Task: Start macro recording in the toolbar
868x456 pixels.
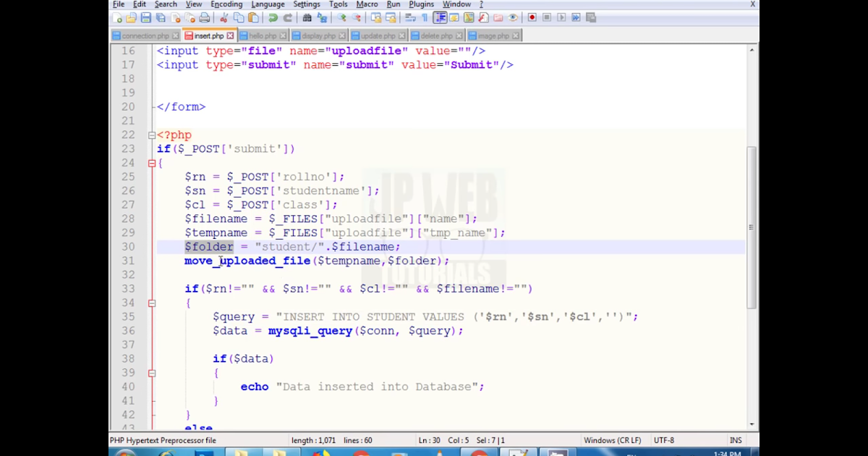Action: 532,17
